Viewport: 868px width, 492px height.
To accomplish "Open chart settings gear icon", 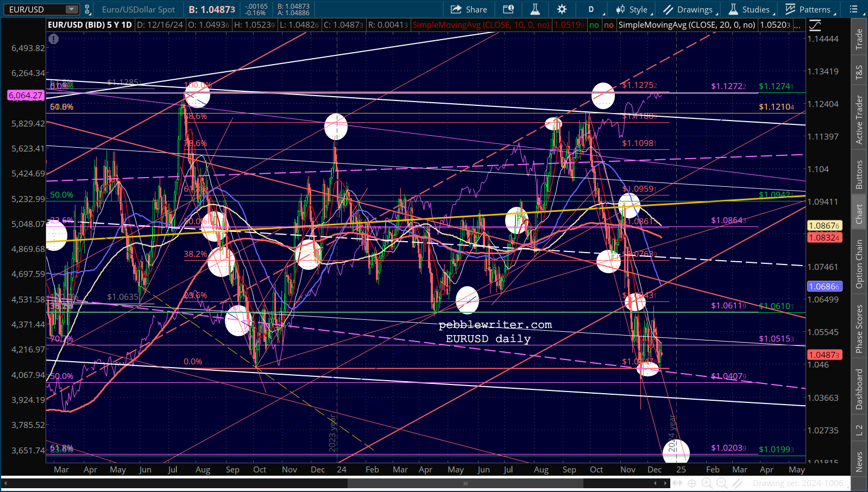I will (562, 9).
